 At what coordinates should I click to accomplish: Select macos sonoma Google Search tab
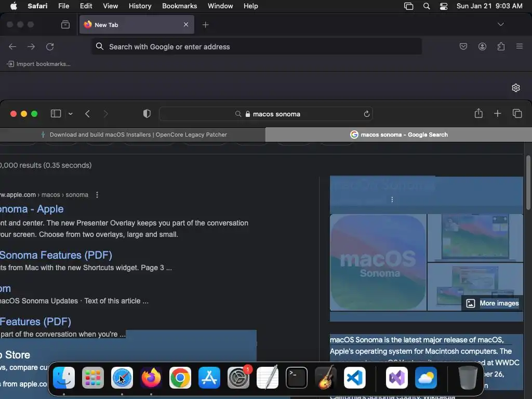point(398,135)
